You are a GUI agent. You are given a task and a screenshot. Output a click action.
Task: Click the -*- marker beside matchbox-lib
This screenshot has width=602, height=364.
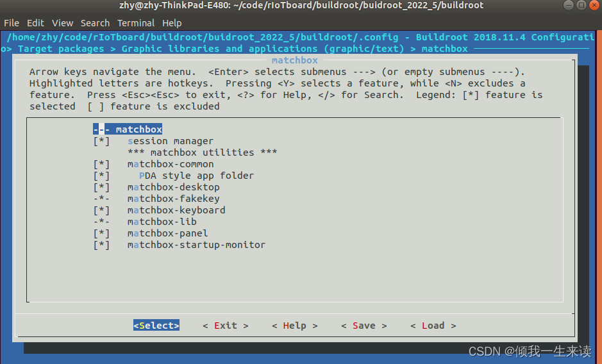tap(101, 222)
